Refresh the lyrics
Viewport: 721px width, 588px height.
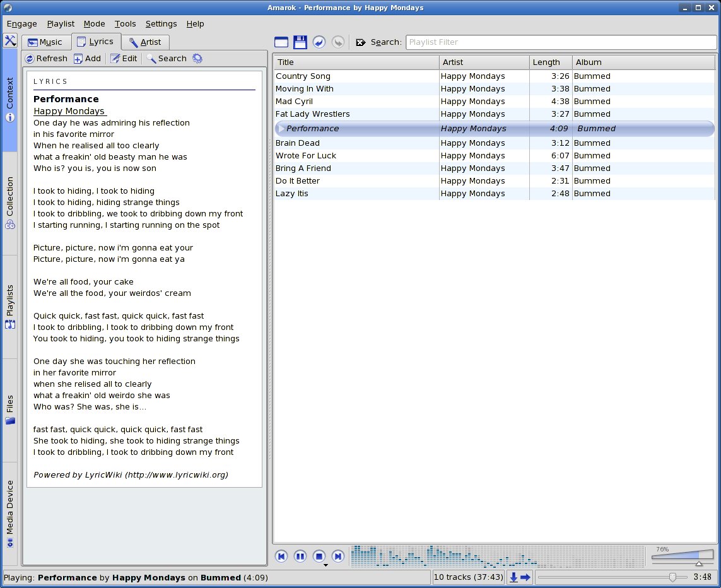(x=47, y=59)
